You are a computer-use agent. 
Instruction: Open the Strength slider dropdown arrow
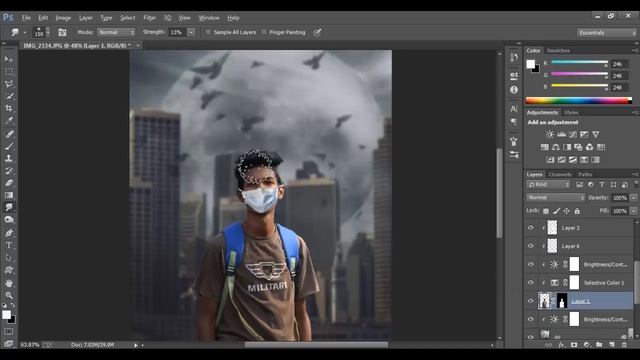[191, 32]
